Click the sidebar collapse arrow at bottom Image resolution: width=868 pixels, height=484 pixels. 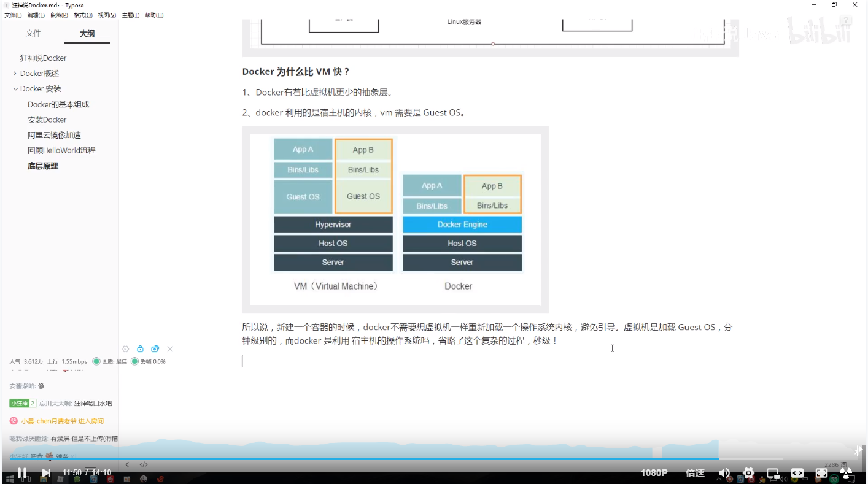127,464
